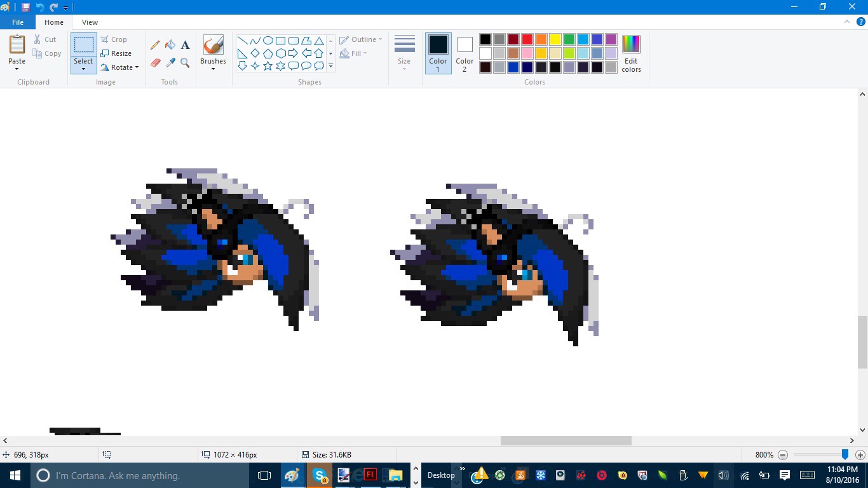Choose the Line shape
The height and width of the screenshot is (488, 868).
242,41
